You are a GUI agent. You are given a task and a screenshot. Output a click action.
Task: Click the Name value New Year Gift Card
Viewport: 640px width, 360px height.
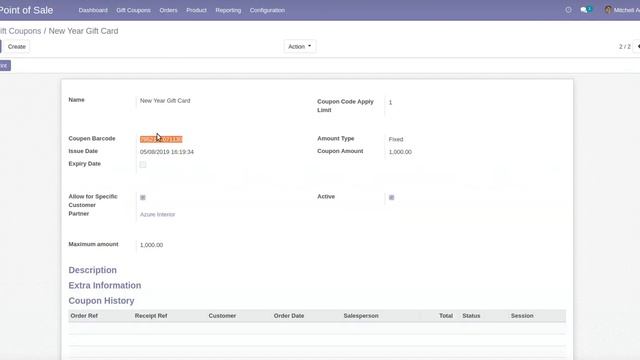165,100
